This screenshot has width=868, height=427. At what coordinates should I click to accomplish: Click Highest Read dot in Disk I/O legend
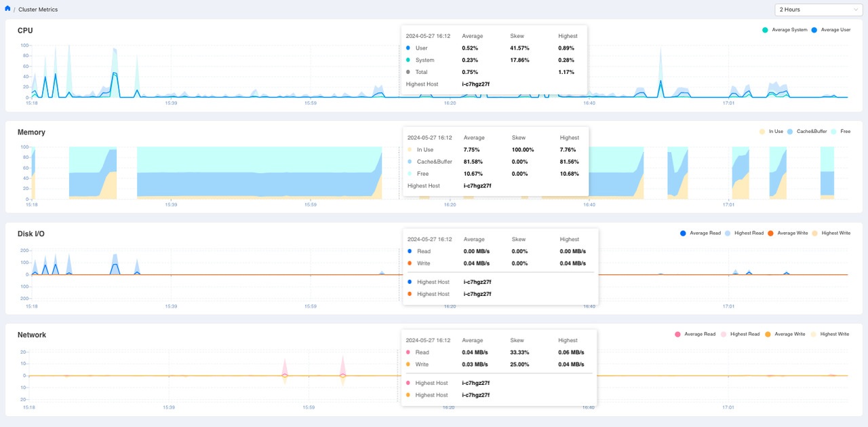pyautogui.click(x=728, y=234)
